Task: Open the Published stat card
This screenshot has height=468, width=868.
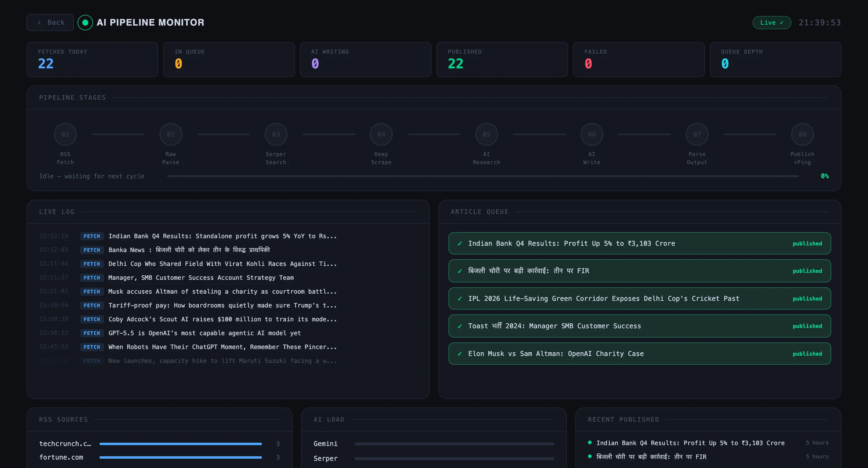Action: pos(502,59)
